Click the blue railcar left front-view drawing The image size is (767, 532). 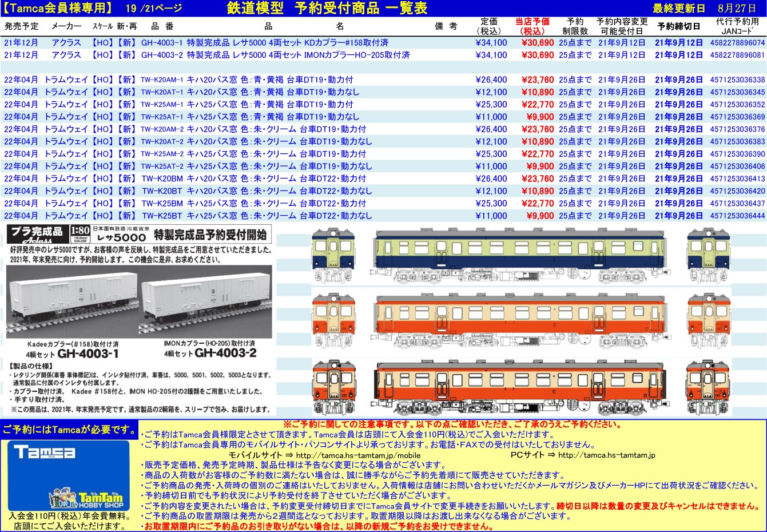coord(333,256)
